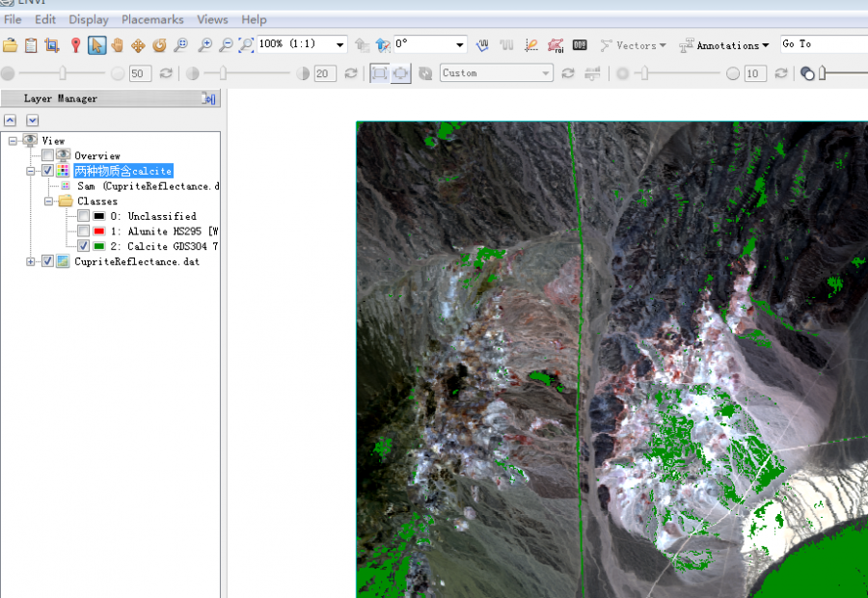Expand the CupriteReflectance.dat tree node
This screenshot has width=868, height=598.
coord(31,261)
